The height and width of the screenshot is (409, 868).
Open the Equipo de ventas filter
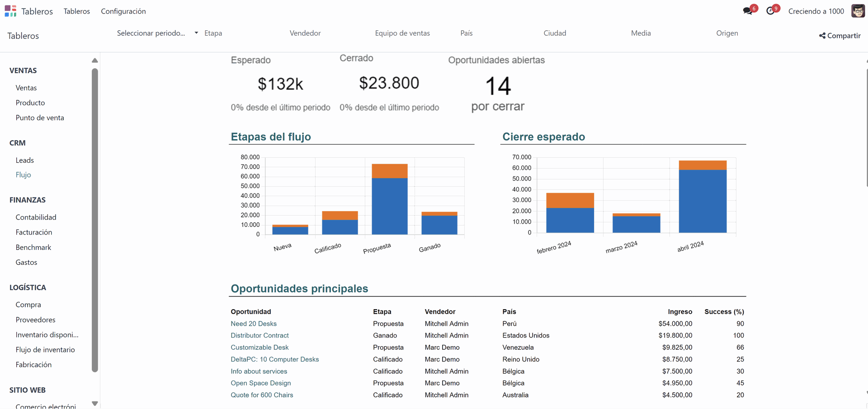coord(402,33)
